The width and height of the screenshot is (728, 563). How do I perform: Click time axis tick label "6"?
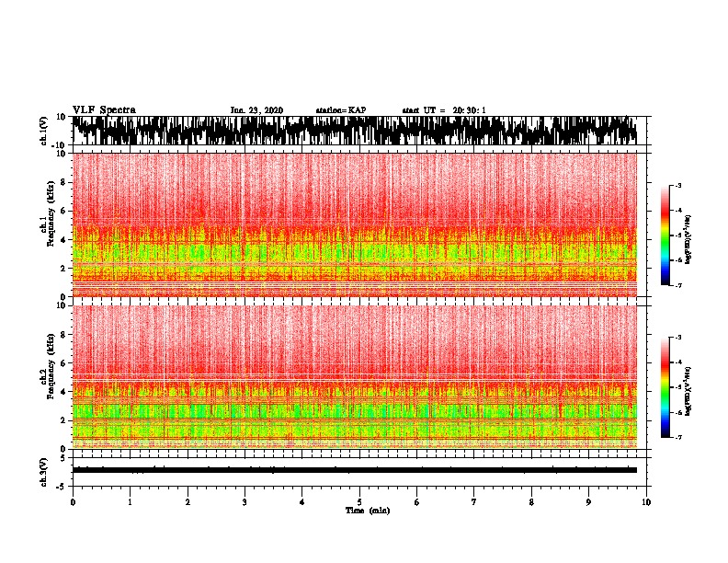417,502
